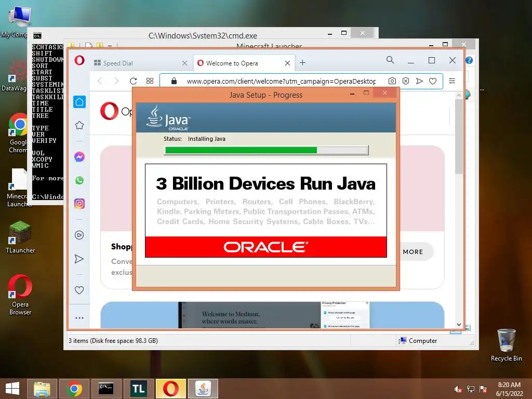Search tabs with the magnifier icon

point(390,60)
